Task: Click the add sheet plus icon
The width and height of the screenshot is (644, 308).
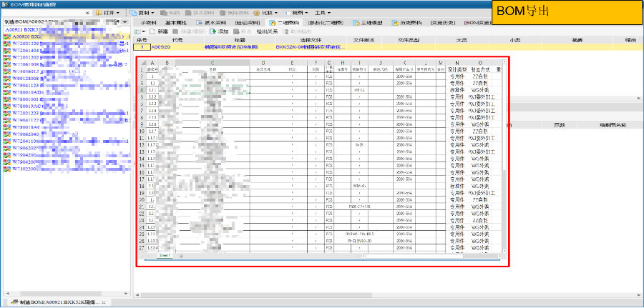Action: 181,255
